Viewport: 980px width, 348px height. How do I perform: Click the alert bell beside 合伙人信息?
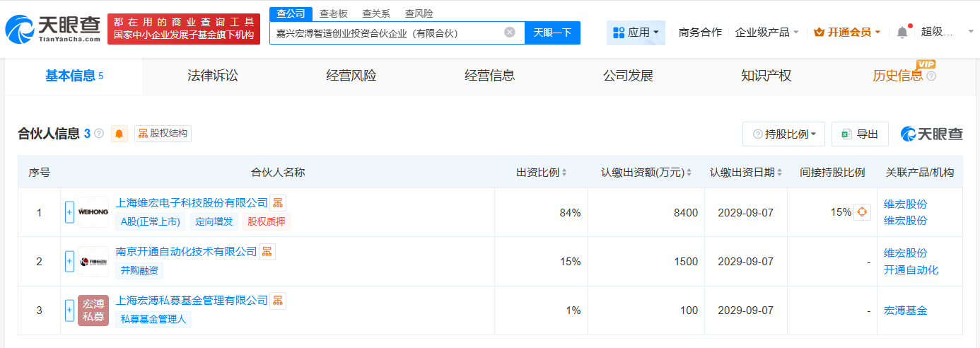(119, 134)
